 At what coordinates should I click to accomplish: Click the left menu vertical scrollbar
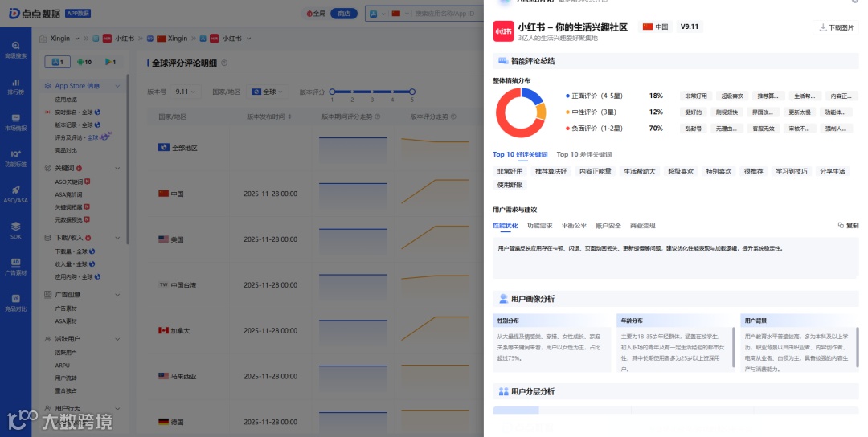[127, 159]
